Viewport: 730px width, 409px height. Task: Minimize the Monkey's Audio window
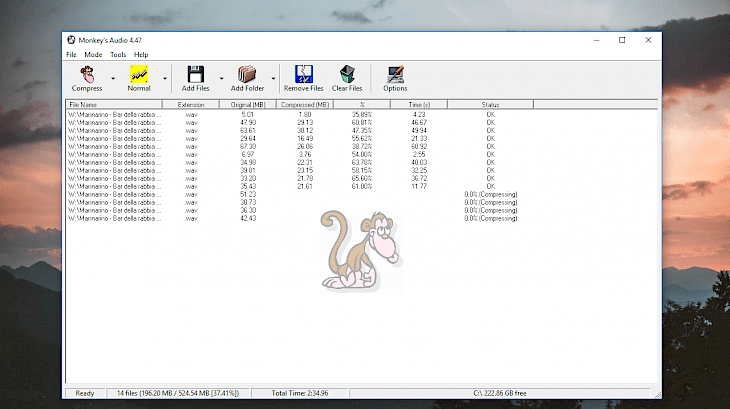tap(596, 40)
